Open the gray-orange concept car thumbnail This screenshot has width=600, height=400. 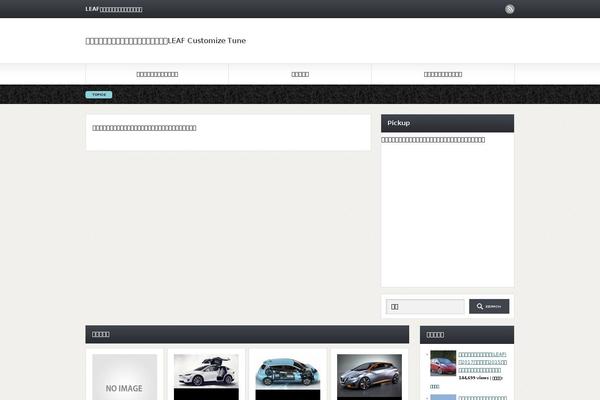[x=369, y=377]
